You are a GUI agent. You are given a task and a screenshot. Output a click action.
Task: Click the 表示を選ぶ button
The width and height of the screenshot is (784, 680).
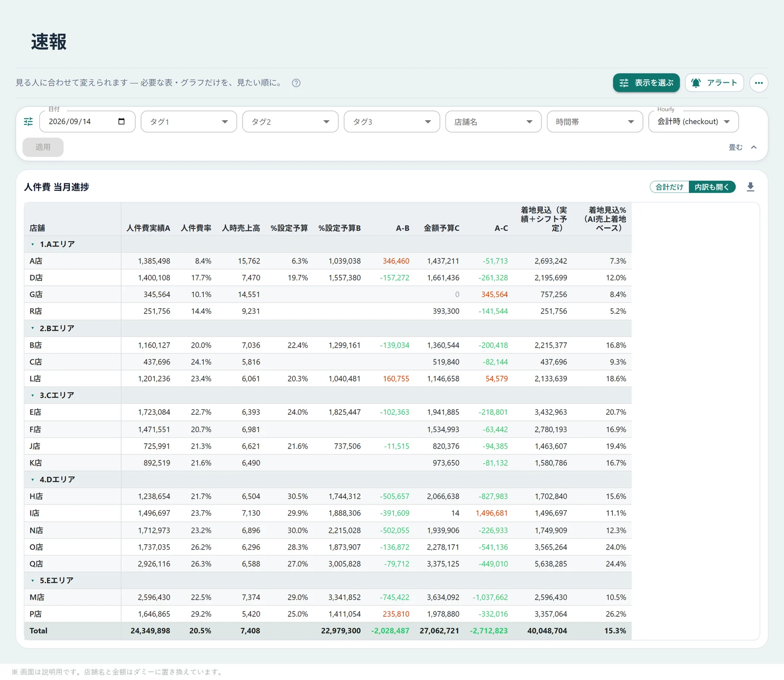[x=646, y=83]
